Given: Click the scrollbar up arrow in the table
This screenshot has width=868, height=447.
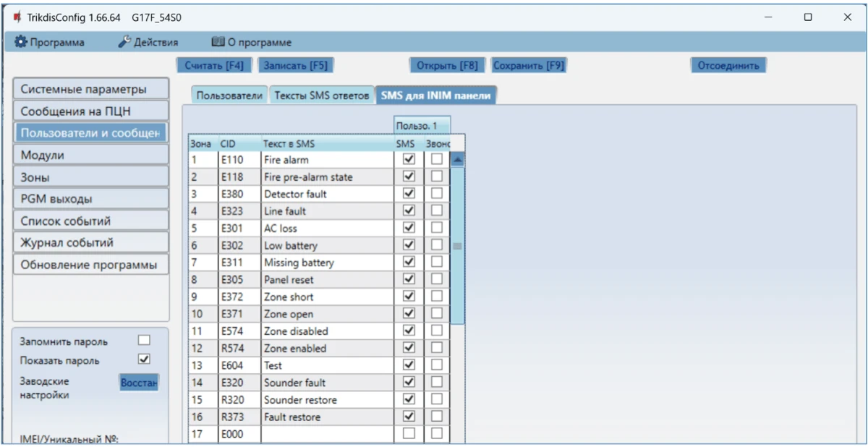Looking at the screenshot, I should point(457,160).
